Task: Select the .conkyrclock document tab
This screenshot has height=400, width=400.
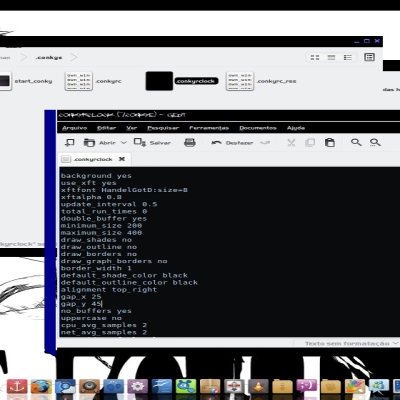Action: tap(93, 159)
